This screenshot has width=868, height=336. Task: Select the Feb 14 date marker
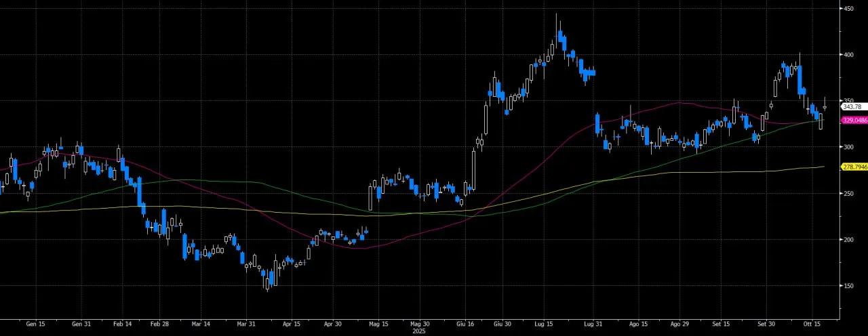click(x=123, y=324)
